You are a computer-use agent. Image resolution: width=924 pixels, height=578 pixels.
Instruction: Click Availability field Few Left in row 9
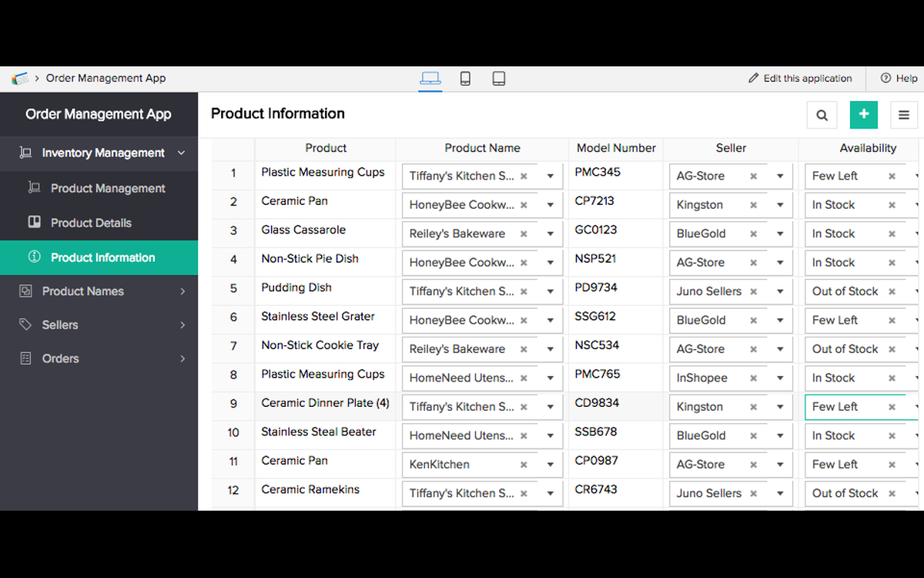coord(862,407)
